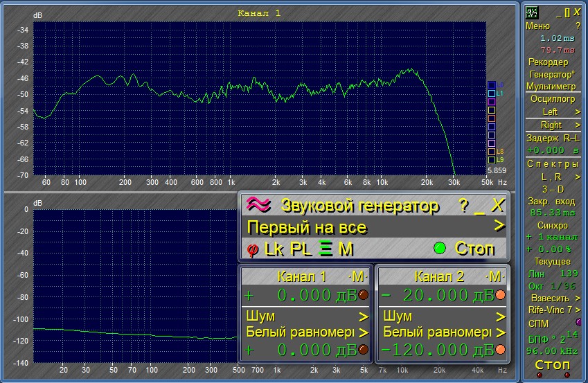588x383 pixels.
Task: Expand the Первый на все options arrow
Action: [x=499, y=226]
